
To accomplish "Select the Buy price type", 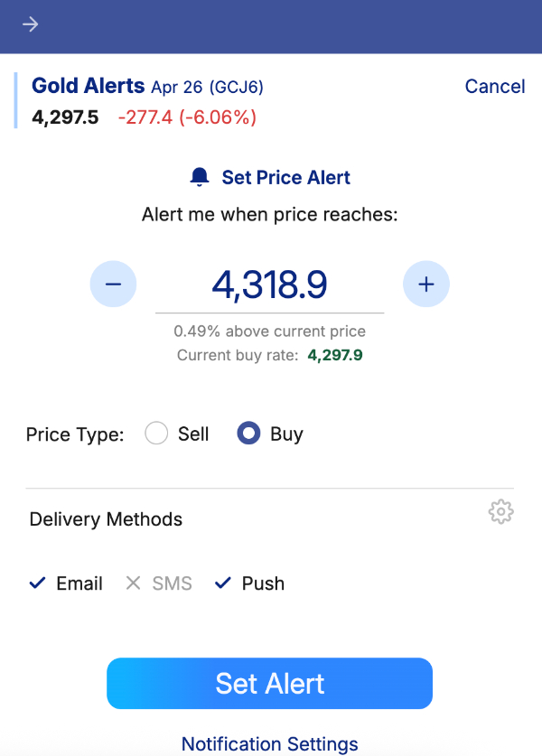I will pos(248,434).
